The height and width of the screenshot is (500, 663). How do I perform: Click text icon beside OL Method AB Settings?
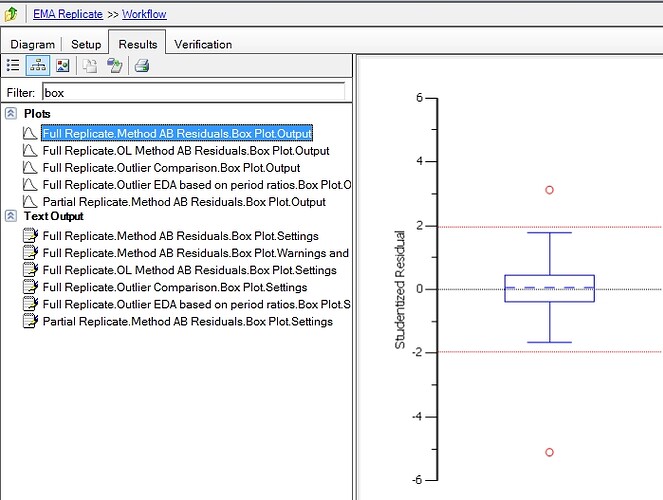click(x=30, y=270)
